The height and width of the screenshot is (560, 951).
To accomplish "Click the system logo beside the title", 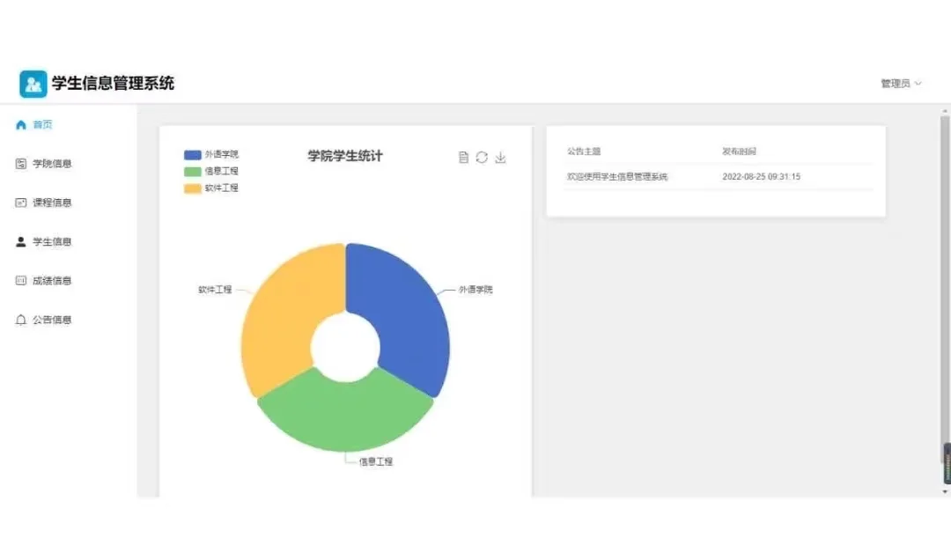I will coord(33,83).
